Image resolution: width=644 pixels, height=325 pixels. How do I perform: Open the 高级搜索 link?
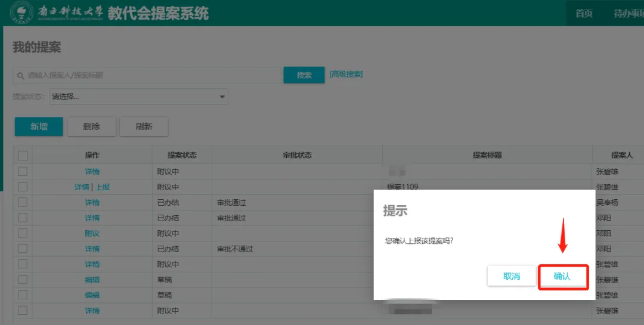tap(346, 75)
